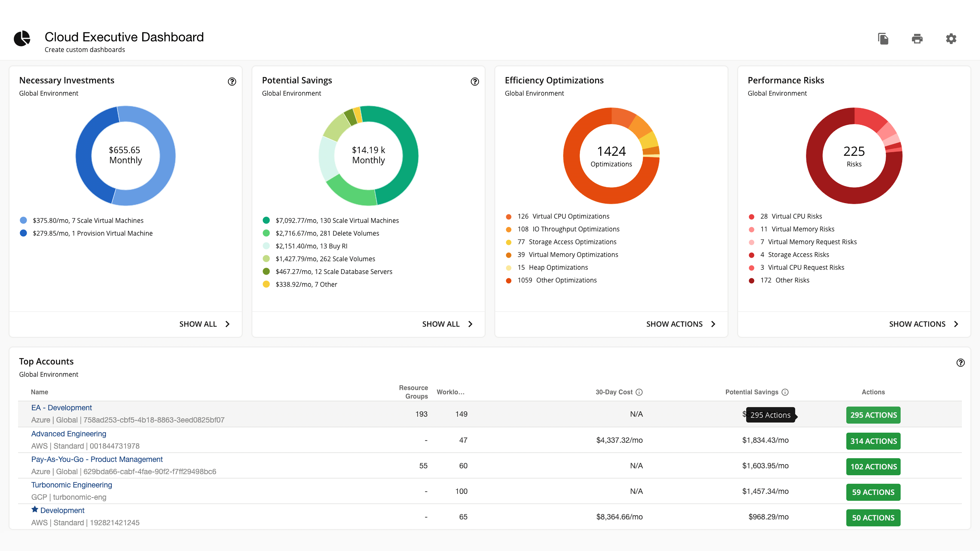Screen dimensions: 980x551
Task: Click 30-Day Cost info icon
Action: tap(639, 392)
